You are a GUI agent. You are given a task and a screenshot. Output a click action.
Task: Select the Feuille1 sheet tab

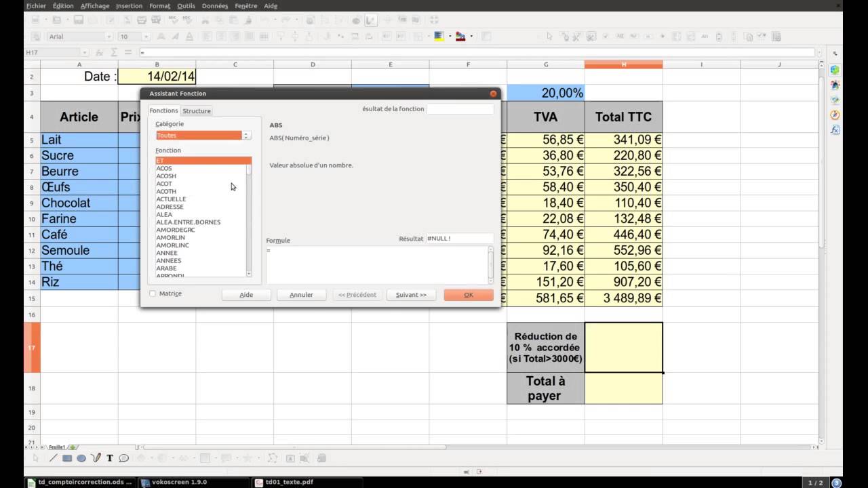57,447
